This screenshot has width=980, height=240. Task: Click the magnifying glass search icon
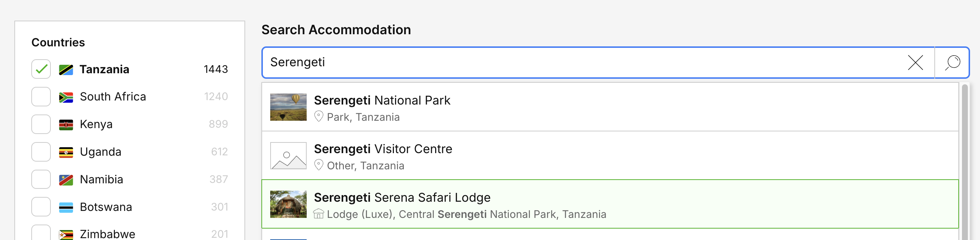[952, 62]
